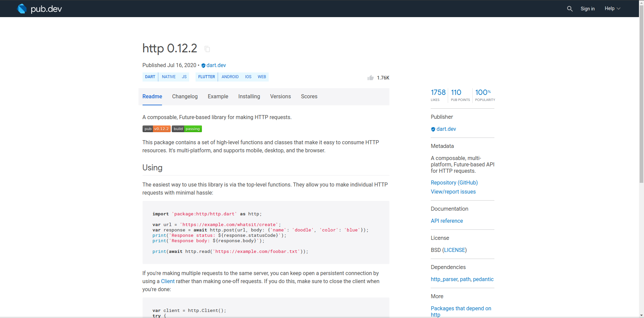Select the NATIVE platform tag
This screenshot has width=644, height=318.
tap(169, 77)
